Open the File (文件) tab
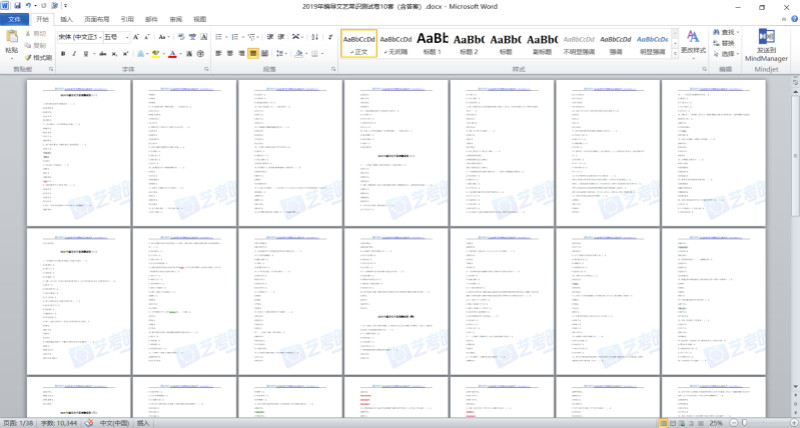Image resolution: width=800 pixels, height=428 pixels. [14, 19]
